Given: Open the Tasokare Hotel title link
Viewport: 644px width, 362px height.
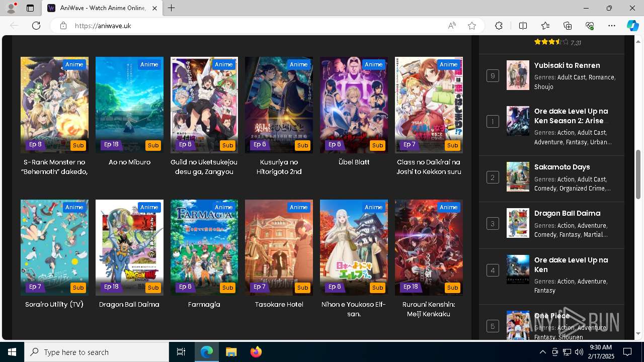Looking at the screenshot, I should (x=279, y=305).
